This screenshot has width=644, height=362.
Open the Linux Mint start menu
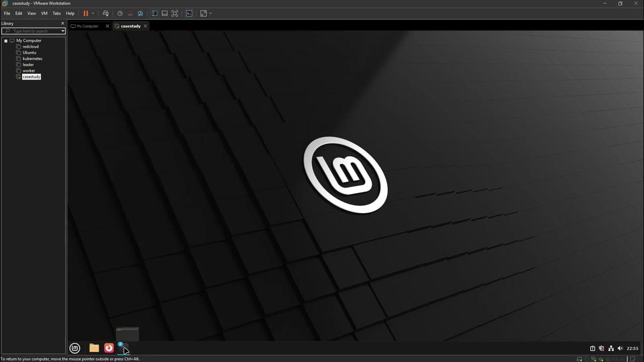[75, 348]
